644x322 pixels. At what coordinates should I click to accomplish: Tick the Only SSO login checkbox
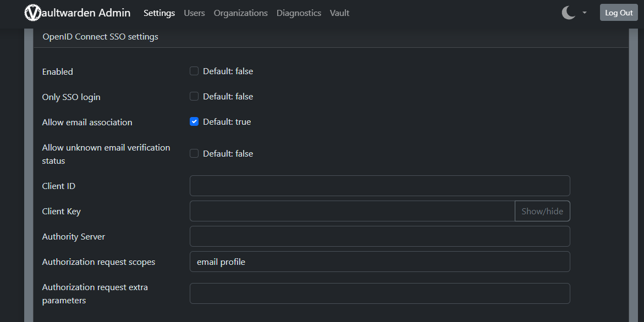[194, 96]
